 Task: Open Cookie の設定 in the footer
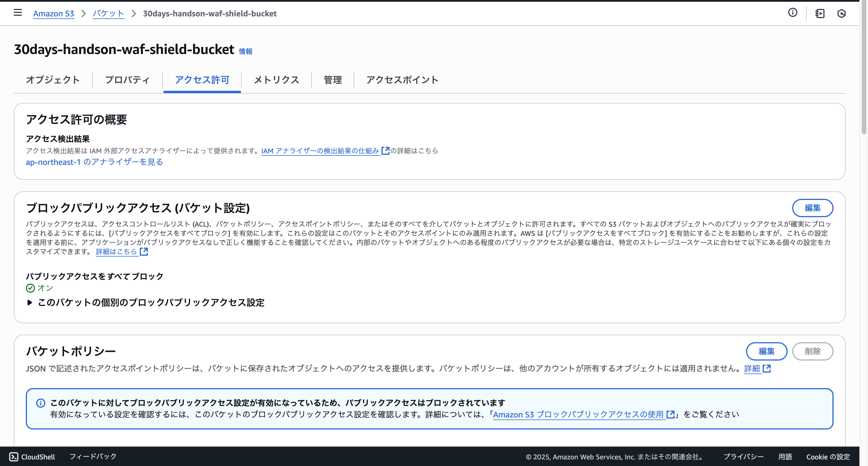[828, 457]
